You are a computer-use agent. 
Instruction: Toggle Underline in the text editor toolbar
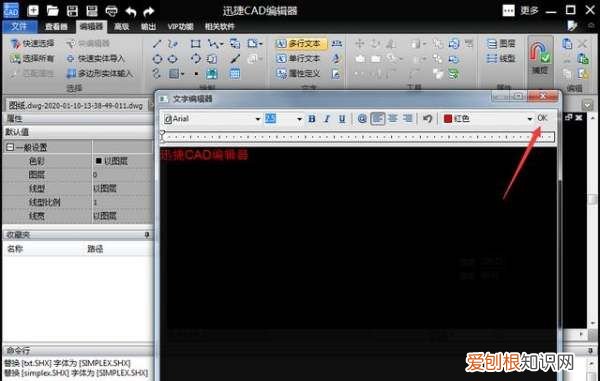tap(342, 119)
